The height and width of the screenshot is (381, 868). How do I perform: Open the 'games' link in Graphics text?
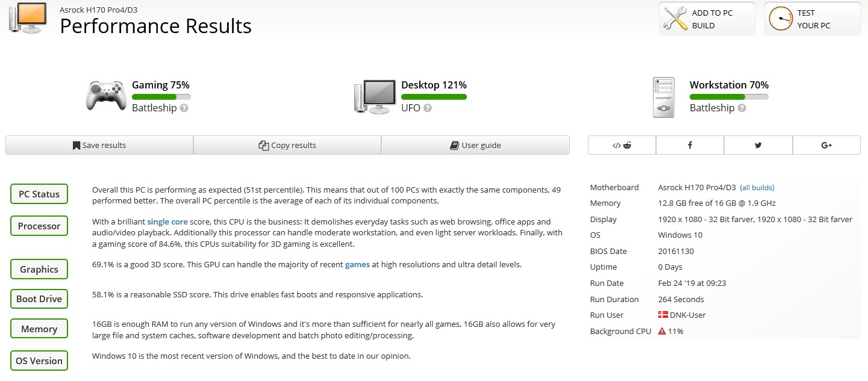click(357, 264)
